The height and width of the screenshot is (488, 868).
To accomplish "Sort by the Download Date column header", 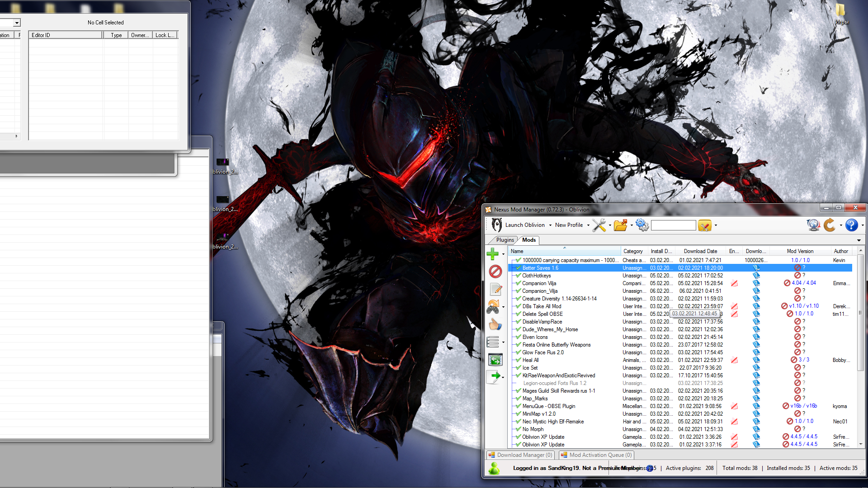I will (700, 251).
